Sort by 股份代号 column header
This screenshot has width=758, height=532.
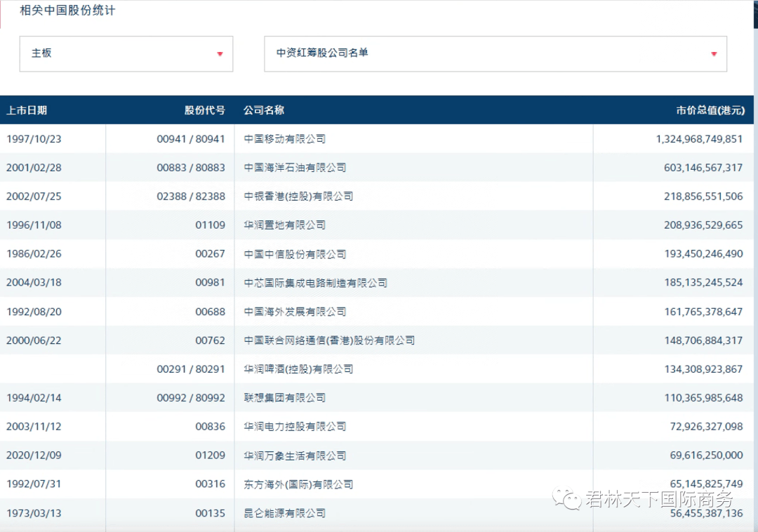(204, 110)
